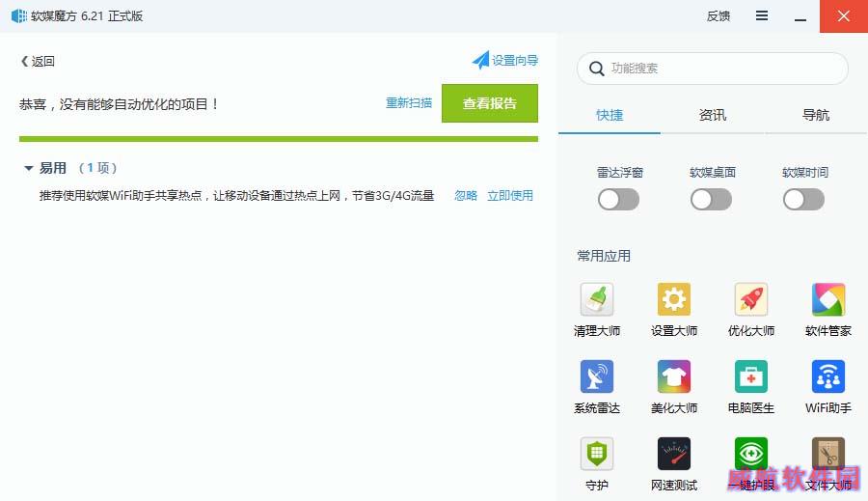Click 立即使用 link
868x501 pixels.
[510, 196]
